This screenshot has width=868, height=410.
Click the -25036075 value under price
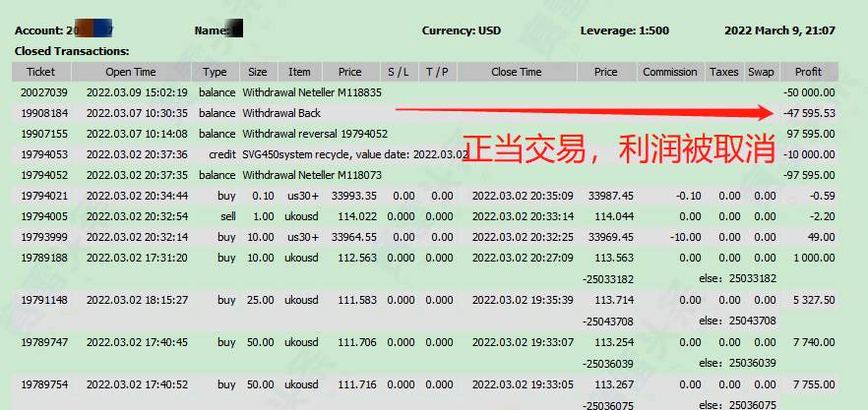pyautogui.click(x=608, y=405)
